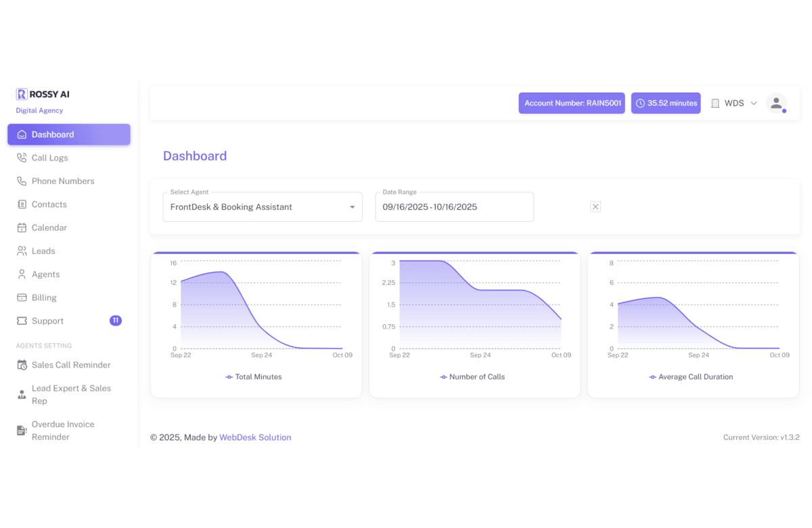
Task: Open Calendar via its calendar icon
Action: [22, 227]
